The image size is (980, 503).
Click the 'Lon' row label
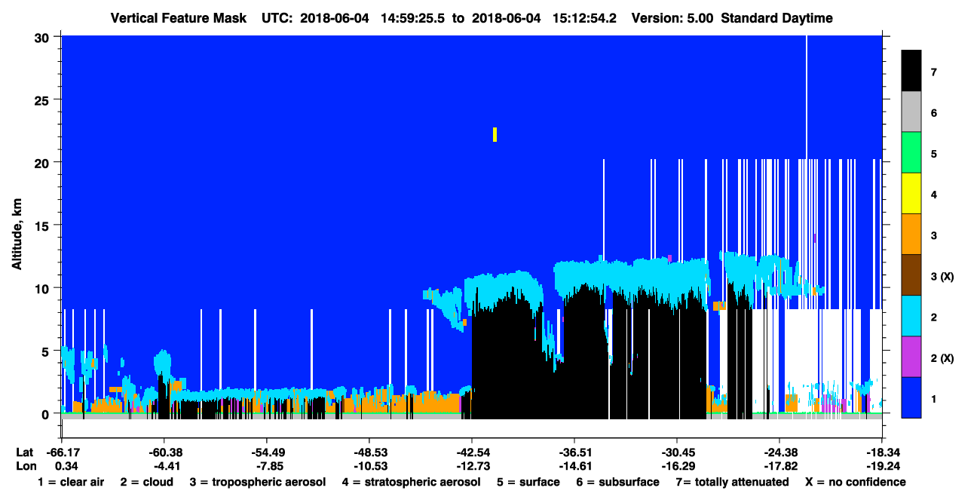[25, 466]
